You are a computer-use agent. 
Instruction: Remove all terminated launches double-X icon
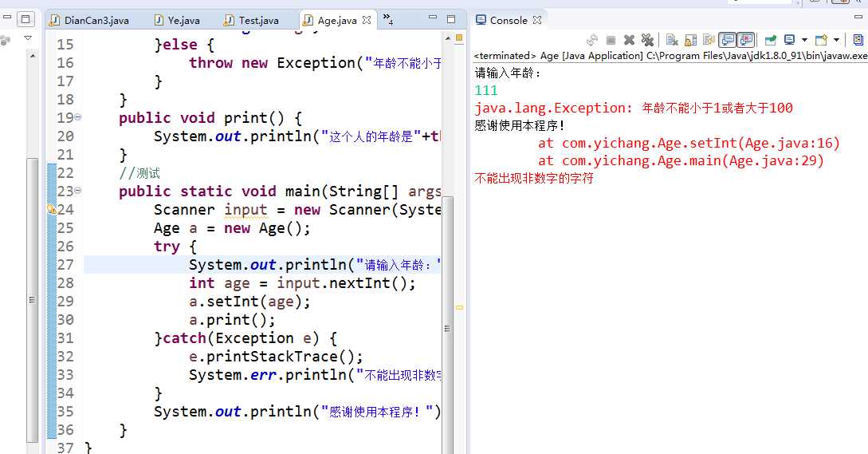click(647, 40)
